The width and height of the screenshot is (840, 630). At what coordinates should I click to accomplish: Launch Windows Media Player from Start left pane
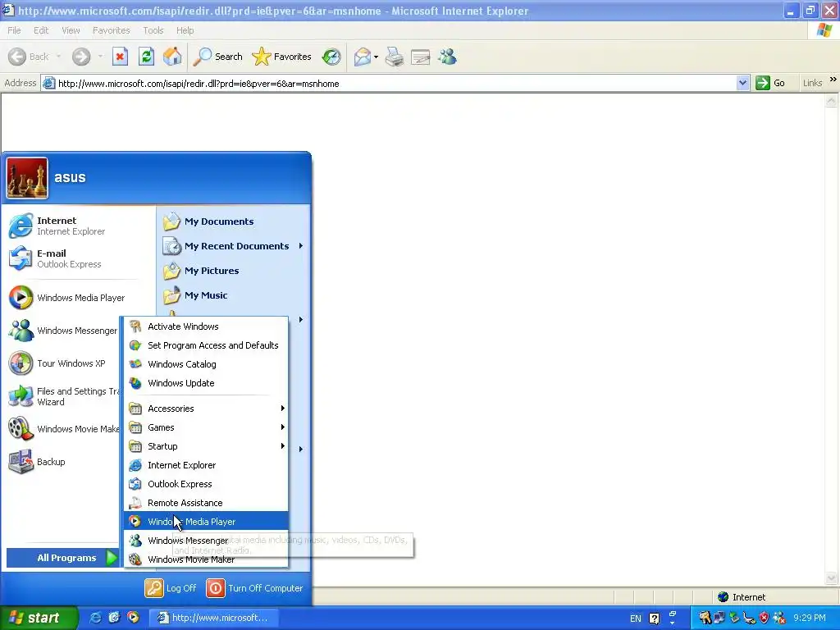[x=80, y=297]
